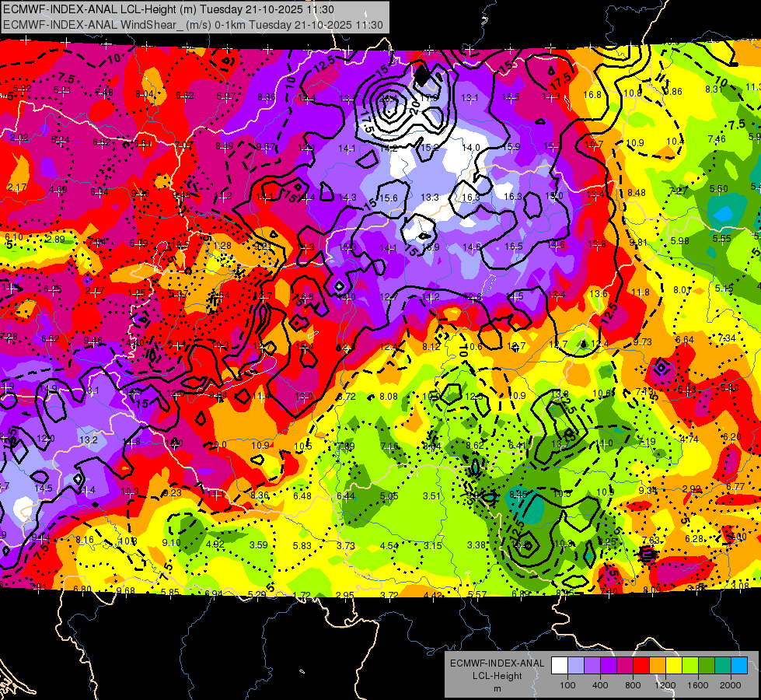
Task: Click the wind shear value "5.05"
Action: (389, 496)
